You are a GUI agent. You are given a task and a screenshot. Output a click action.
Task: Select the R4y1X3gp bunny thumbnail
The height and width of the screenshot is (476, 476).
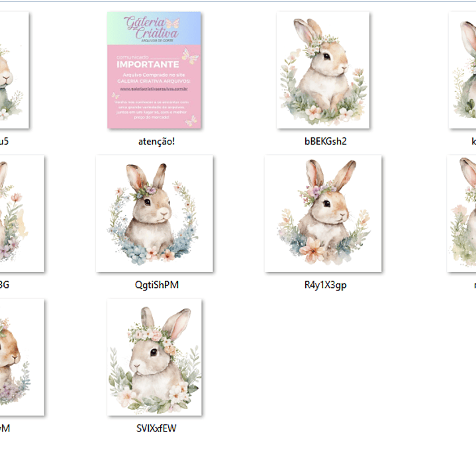click(322, 213)
